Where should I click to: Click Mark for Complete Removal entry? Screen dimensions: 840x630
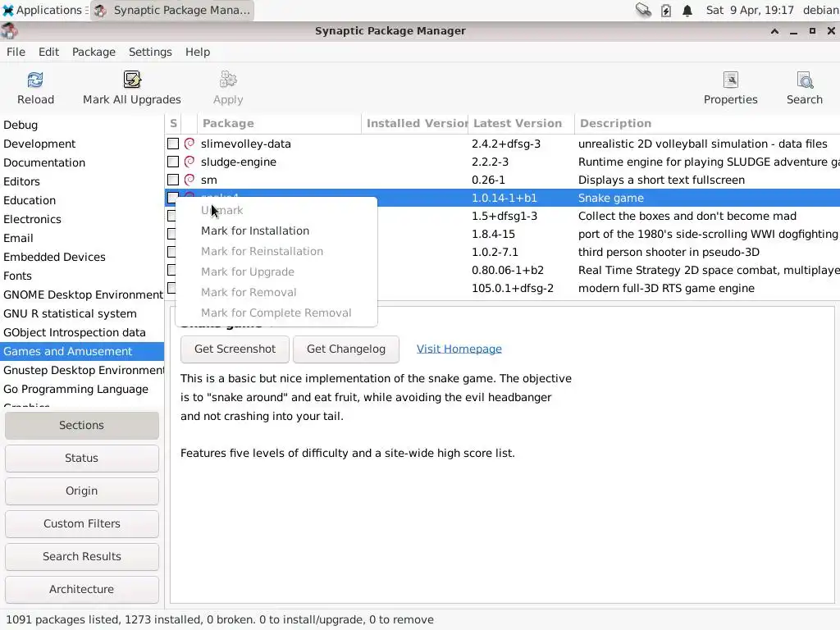tap(276, 313)
